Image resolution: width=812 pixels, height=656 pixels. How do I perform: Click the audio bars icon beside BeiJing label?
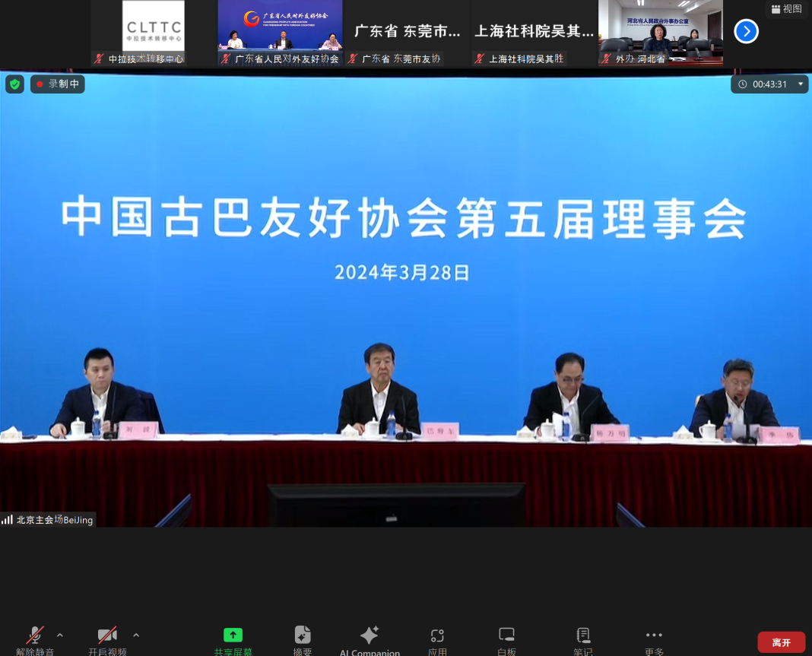point(8,519)
